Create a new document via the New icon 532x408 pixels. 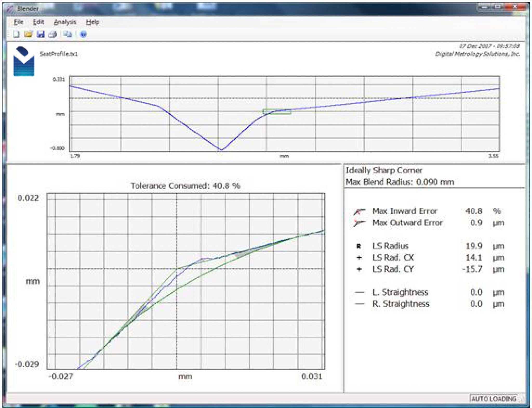tap(16, 34)
